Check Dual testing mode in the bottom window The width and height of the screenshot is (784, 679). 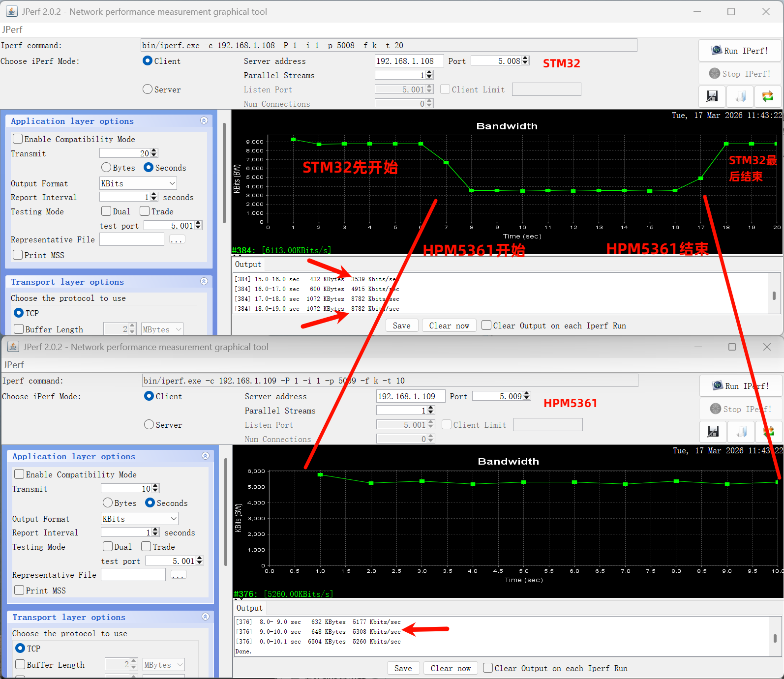[108, 547]
